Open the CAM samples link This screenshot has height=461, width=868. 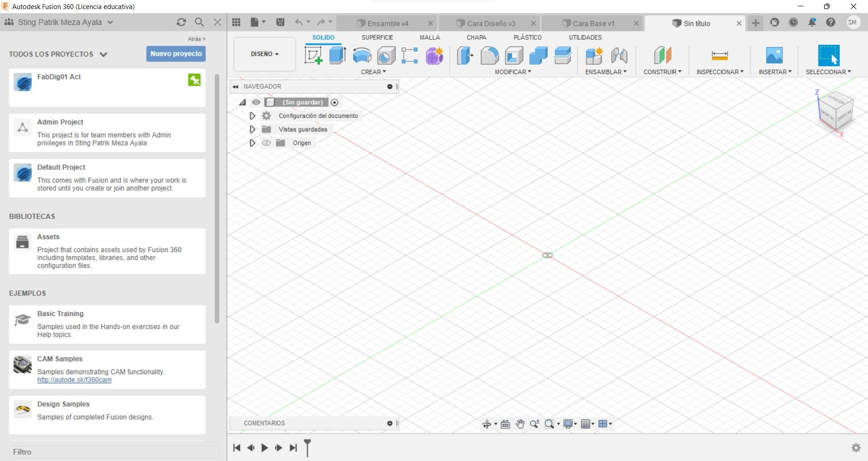pyautogui.click(x=74, y=380)
